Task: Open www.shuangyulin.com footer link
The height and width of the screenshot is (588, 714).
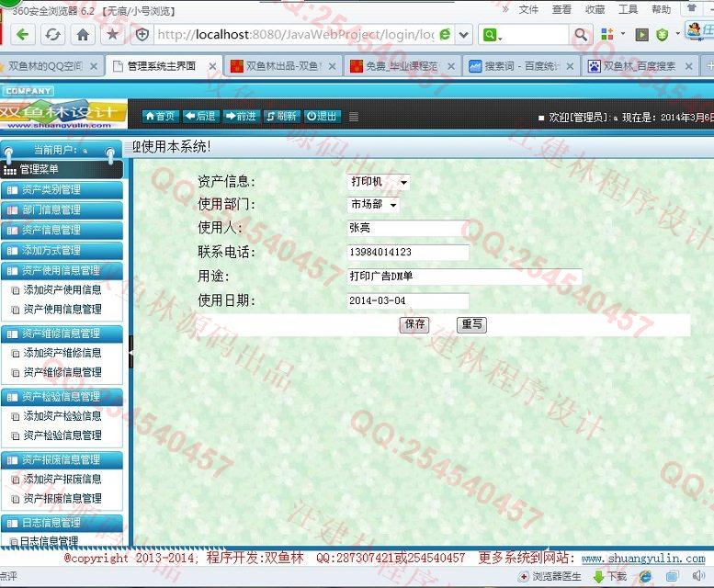Action: click(x=643, y=558)
